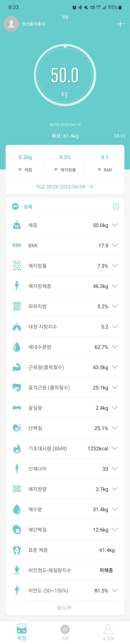130x644 pixels.
Task: Tap the 기초대사량 flame icon
Action: [x=17, y=448]
